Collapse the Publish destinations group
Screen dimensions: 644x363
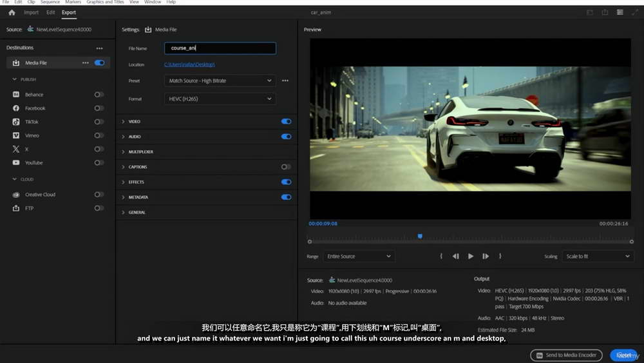click(x=14, y=79)
